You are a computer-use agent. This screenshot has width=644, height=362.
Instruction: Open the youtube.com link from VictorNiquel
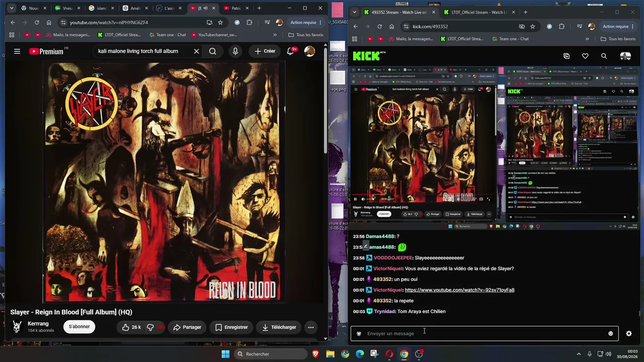459,290
